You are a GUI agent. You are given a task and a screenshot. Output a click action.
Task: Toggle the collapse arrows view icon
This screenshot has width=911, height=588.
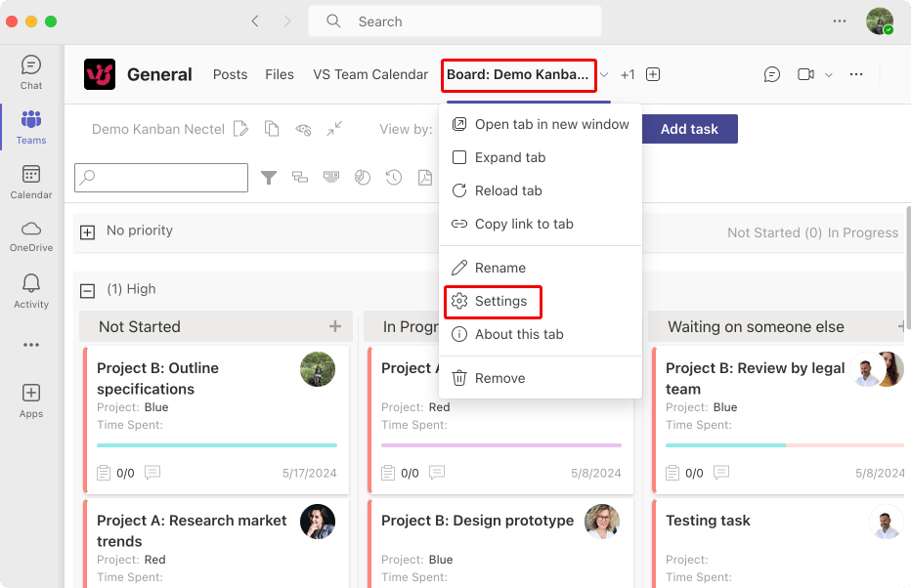(334, 128)
